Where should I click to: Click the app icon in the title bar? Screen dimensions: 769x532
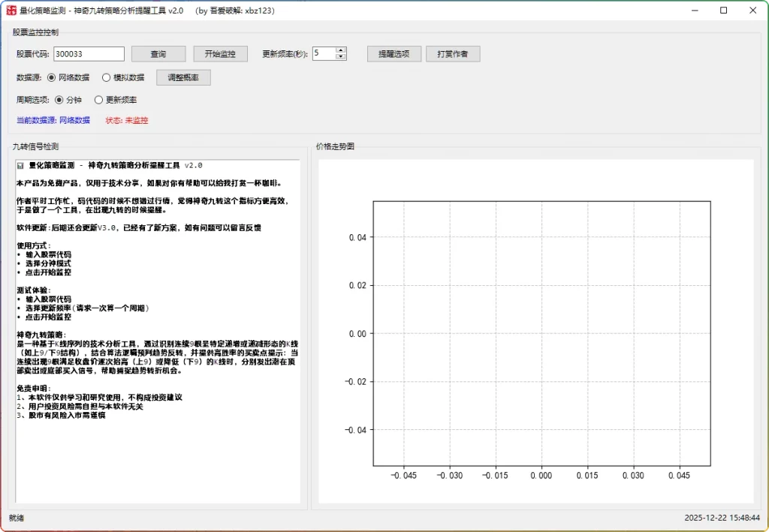[11, 11]
